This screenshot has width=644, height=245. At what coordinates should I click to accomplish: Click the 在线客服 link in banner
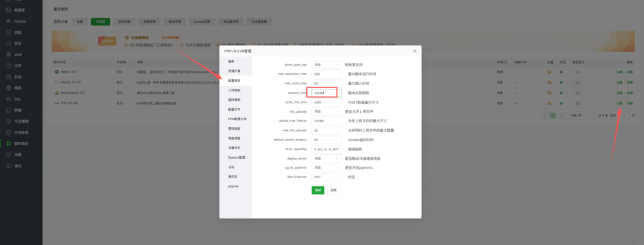(170, 37)
